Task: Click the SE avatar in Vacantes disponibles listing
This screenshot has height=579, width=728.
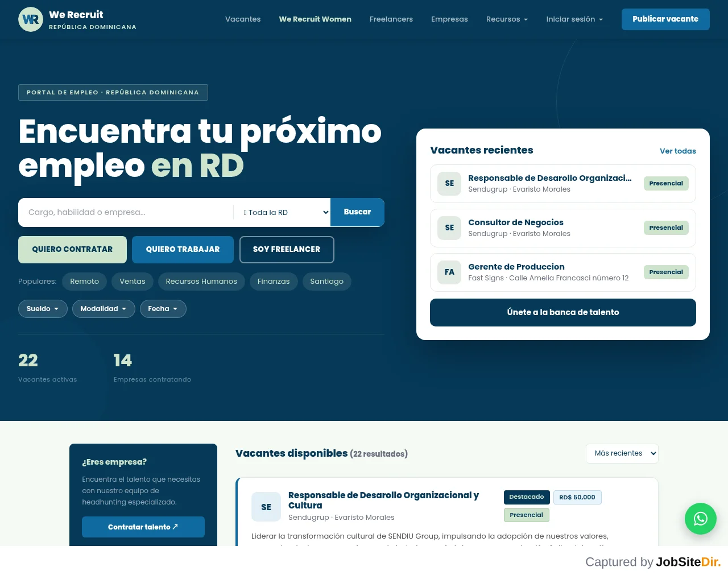Action: click(266, 507)
